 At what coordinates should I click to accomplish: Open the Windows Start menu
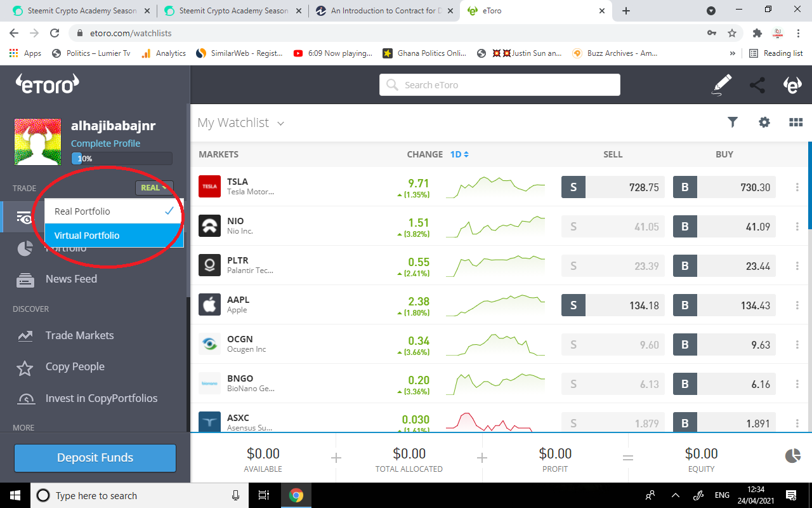15,495
